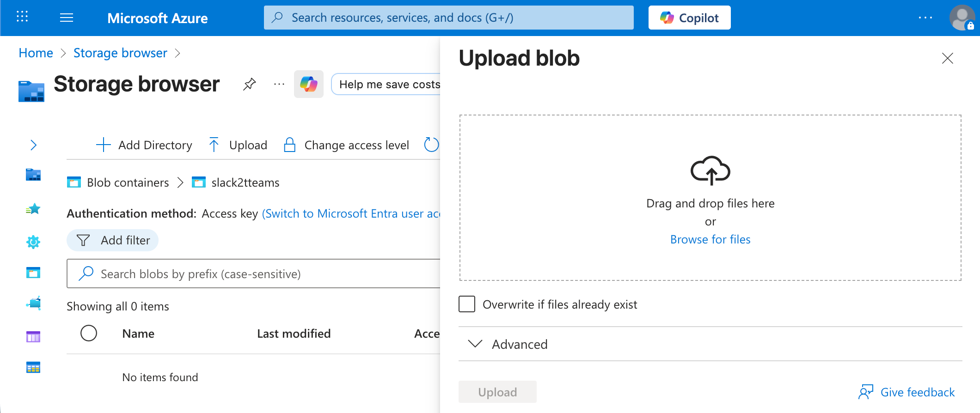Click Give feedback link
Screen dimensions: 980x413
point(906,392)
